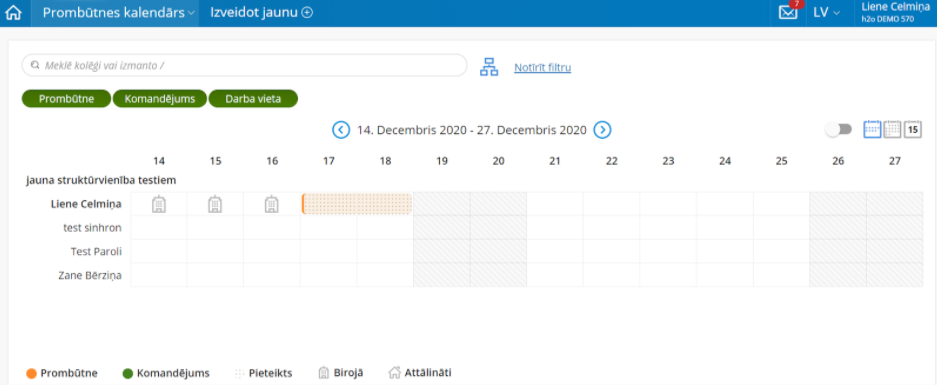Click the Notīrīt filtru link
This screenshot has height=385, width=937.
(x=543, y=68)
